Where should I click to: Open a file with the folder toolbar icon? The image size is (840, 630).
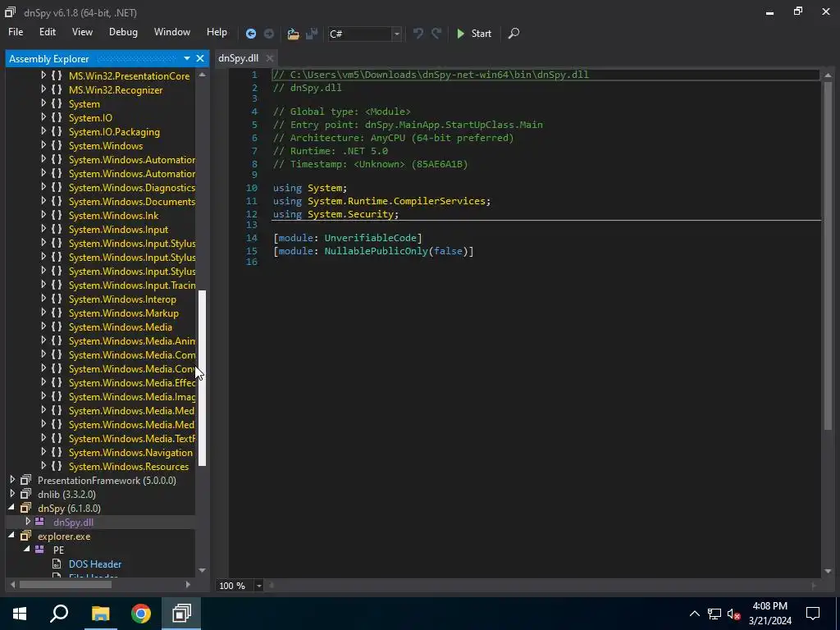point(293,34)
